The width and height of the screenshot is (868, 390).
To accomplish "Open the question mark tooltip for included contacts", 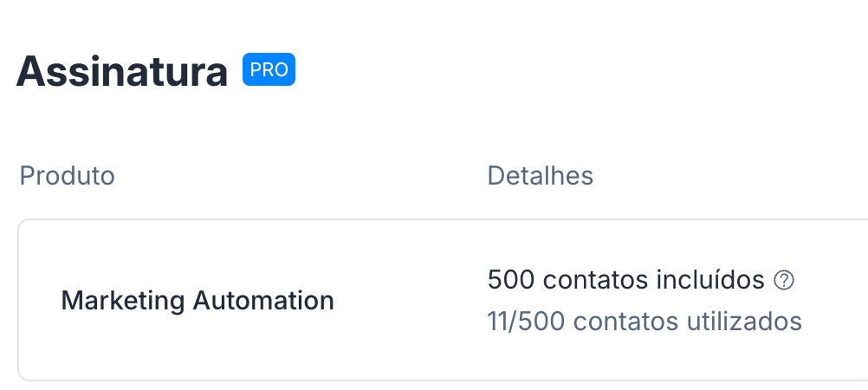I will [783, 280].
